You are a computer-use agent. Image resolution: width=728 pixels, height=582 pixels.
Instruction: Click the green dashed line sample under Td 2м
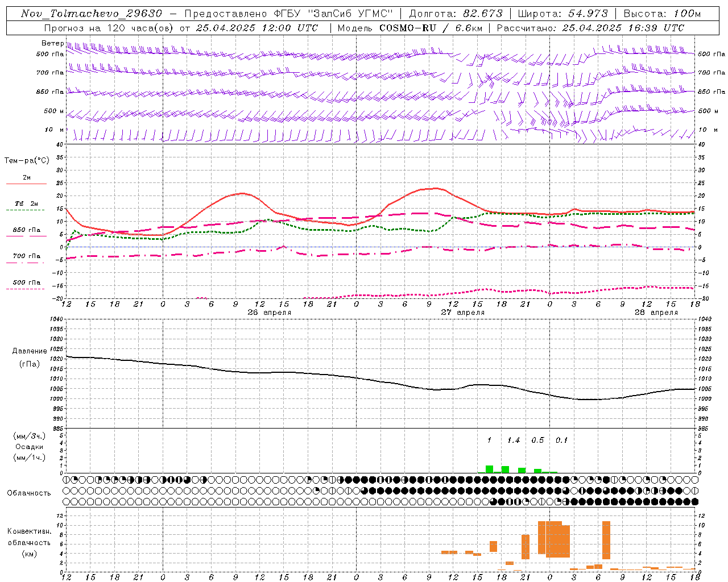point(26,210)
